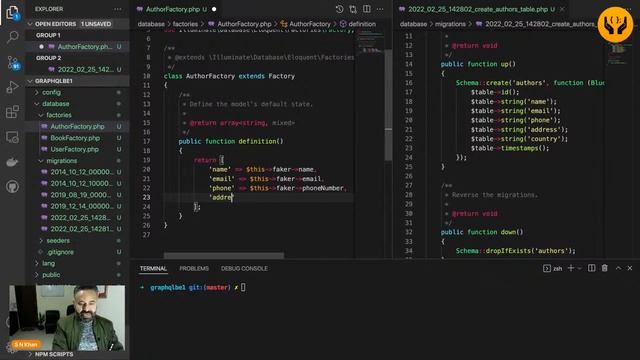The width and height of the screenshot is (640, 360).
Task: Switch to the PROBLEMS panel tab
Action: point(194,269)
